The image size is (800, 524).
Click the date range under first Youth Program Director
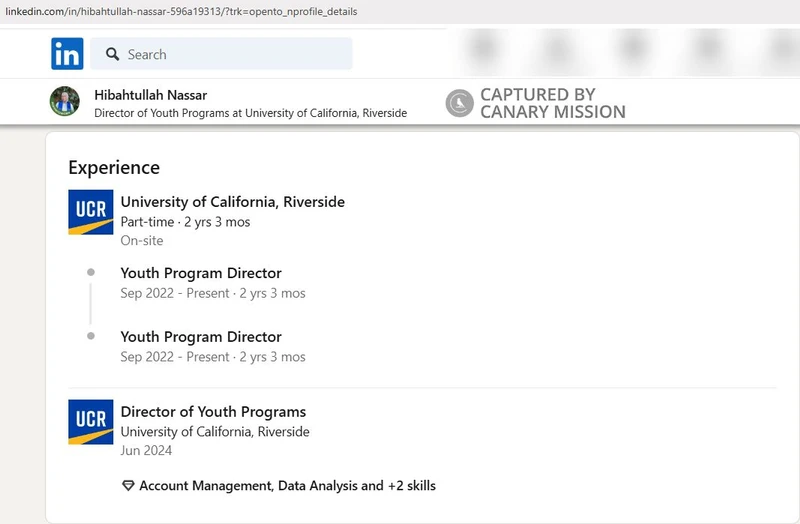click(x=213, y=293)
